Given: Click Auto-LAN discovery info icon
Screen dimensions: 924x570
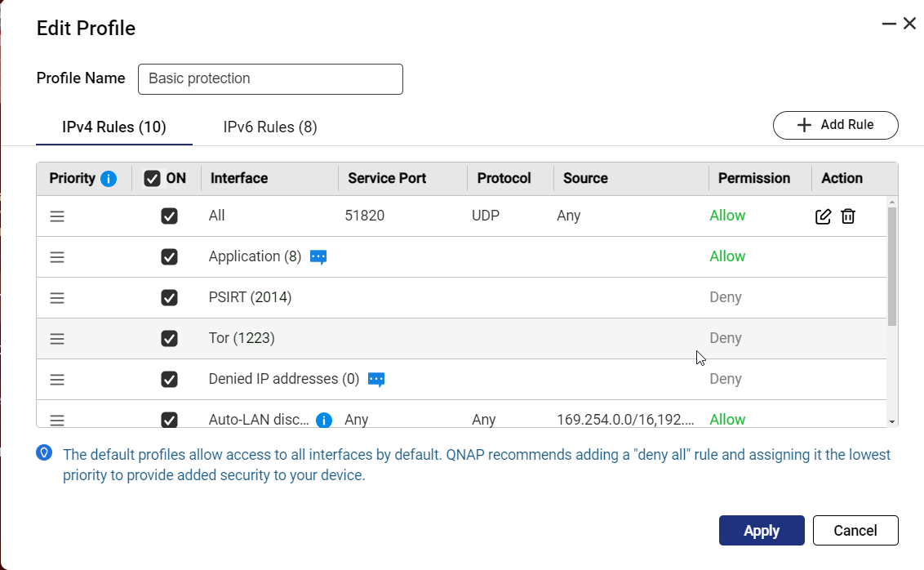Looking at the screenshot, I should pyautogui.click(x=324, y=421).
